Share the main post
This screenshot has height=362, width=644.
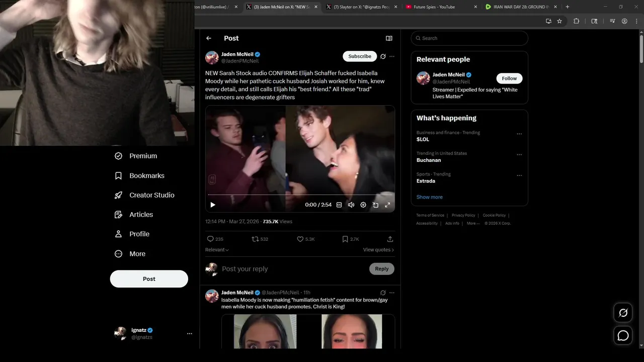pyautogui.click(x=390, y=239)
